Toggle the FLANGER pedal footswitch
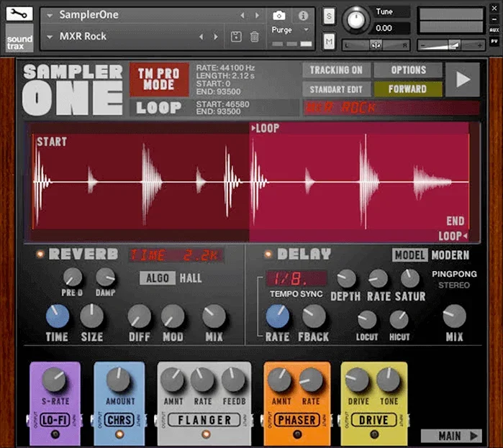This screenshot has height=448, width=503. (x=206, y=434)
